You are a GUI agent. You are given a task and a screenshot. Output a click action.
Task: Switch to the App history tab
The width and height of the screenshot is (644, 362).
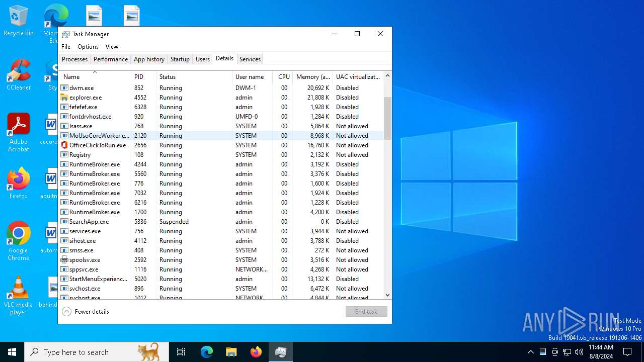[x=149, y=59]
